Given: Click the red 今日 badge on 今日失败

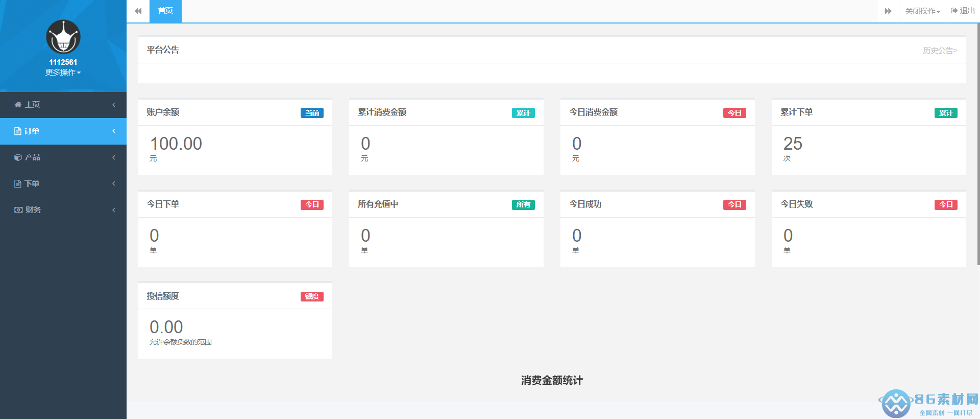Looking at the screenshot, I should point(946,205).
